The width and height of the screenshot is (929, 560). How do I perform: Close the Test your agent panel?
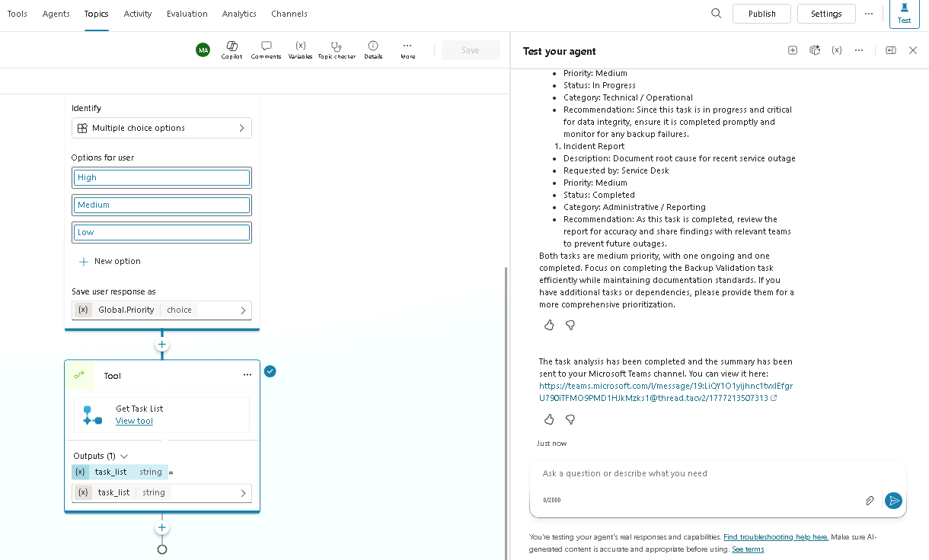(913, 50)
